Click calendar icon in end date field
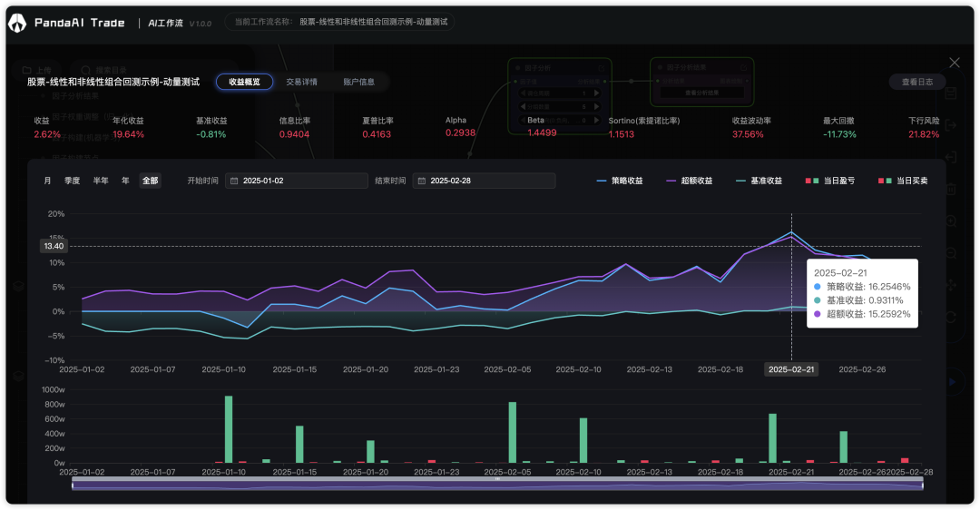 coord(421,181)
